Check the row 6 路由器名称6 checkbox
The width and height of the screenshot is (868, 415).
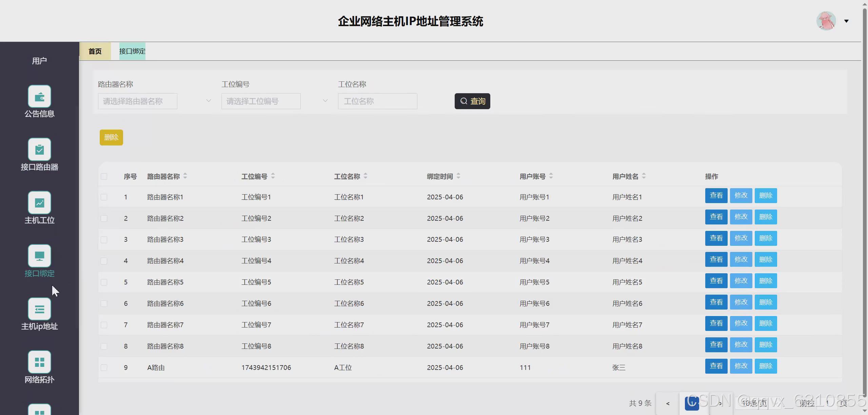(x=104, y=303)
